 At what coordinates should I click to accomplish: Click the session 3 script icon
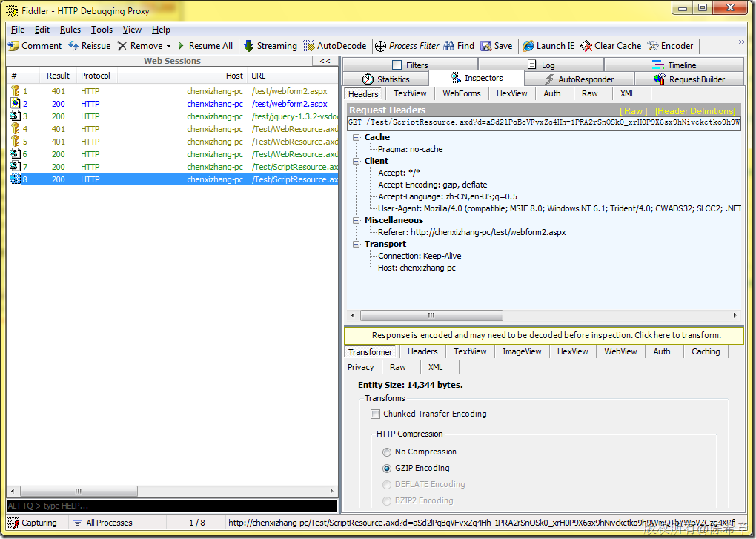[15, 116]
